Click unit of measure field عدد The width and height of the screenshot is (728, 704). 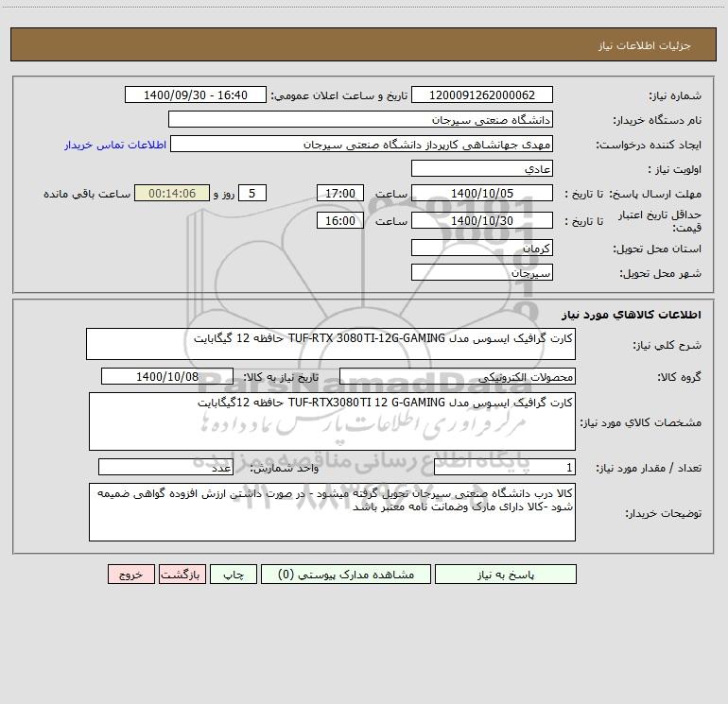(165, 468)
